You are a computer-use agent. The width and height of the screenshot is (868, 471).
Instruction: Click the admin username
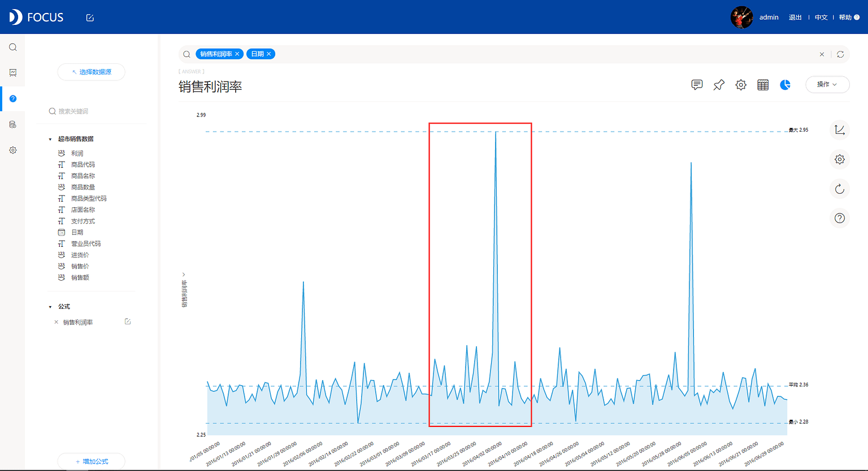coord(769,18)
